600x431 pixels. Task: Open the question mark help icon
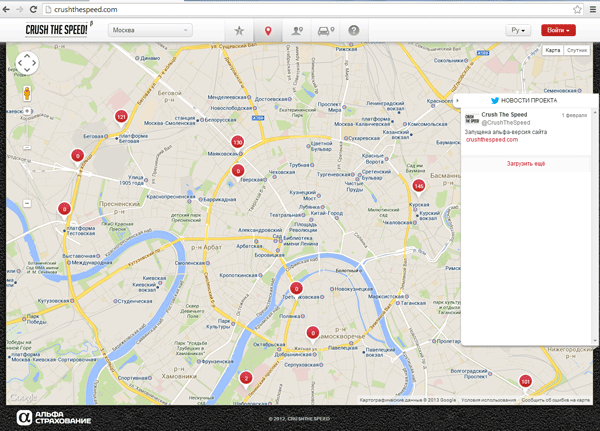click(353, 31)
